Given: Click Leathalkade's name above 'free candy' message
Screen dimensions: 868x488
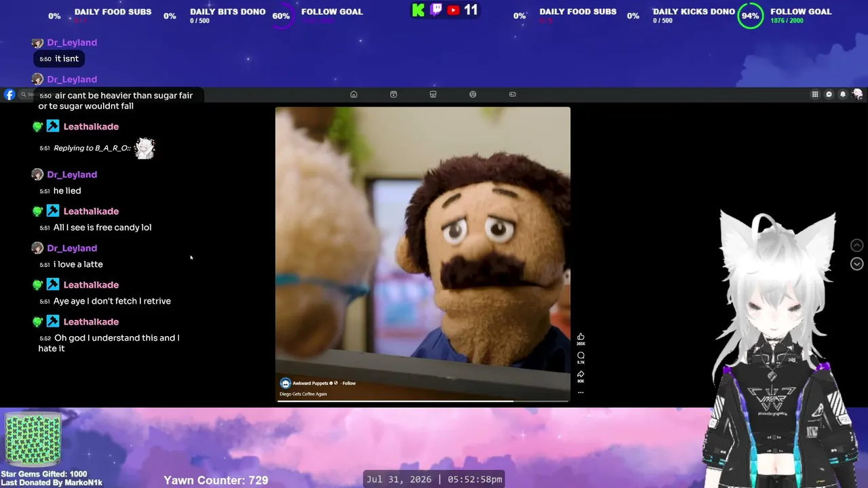Looking at the screenshot, I should (91, 211).
